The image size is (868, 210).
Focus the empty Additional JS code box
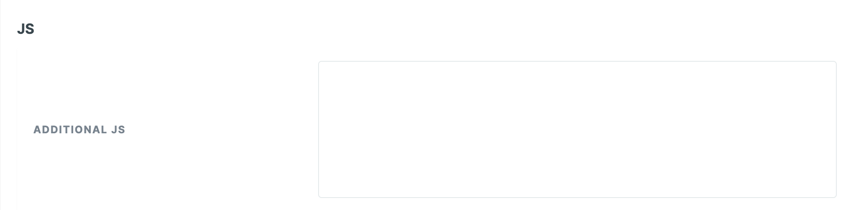[x=577, y=129]
